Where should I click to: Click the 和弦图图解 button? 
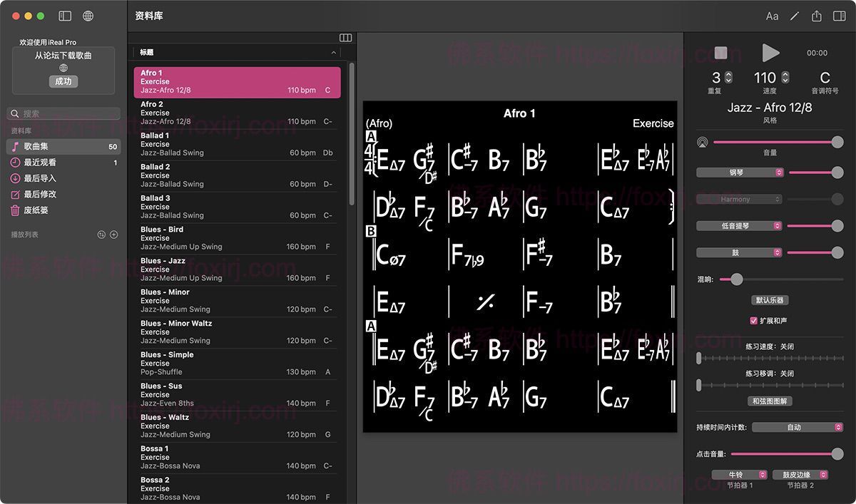(770, 401)
